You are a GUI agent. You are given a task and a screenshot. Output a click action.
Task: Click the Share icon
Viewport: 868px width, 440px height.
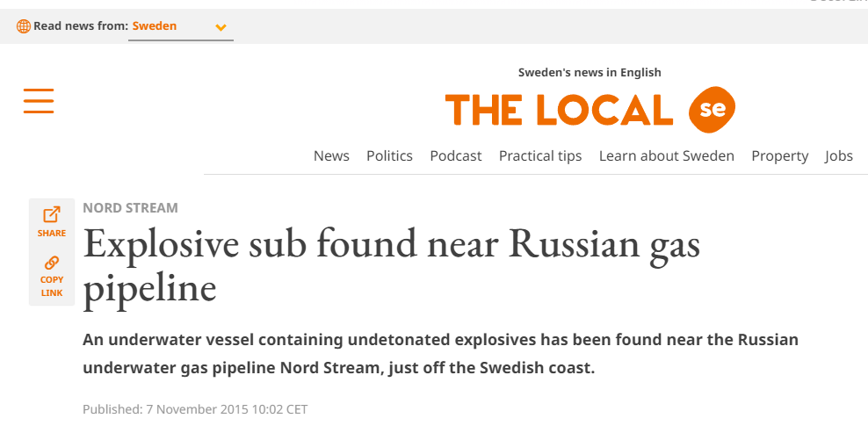click(52, 214)
